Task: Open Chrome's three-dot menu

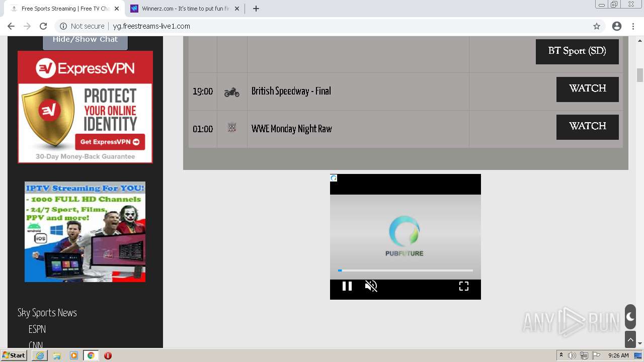Action: (633, 26)
